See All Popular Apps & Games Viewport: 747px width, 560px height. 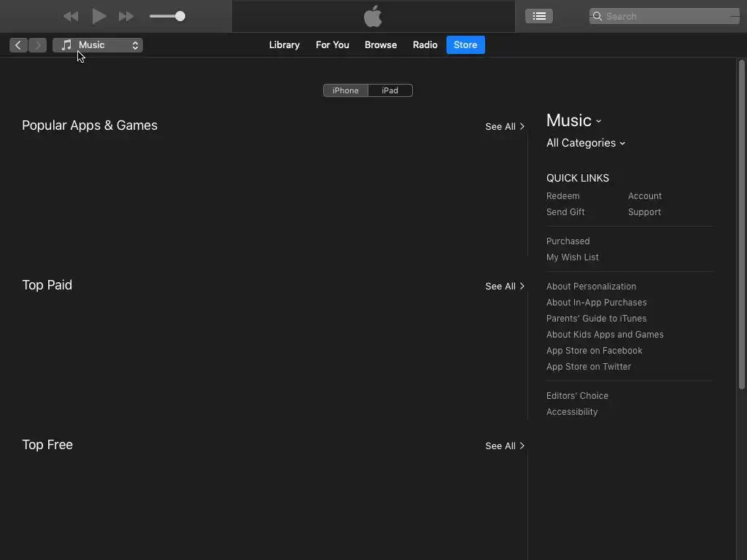[x=505, y=127]
